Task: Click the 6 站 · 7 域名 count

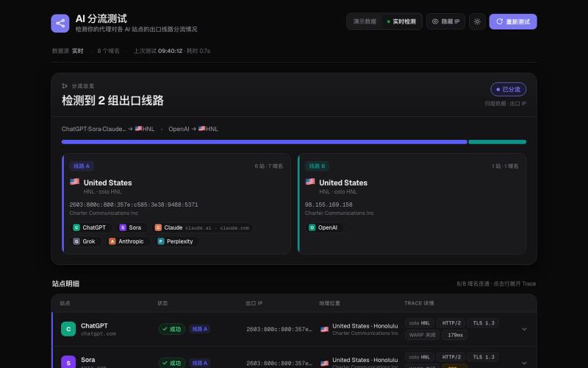Action: pyautogui.click(x=268, y=166)
